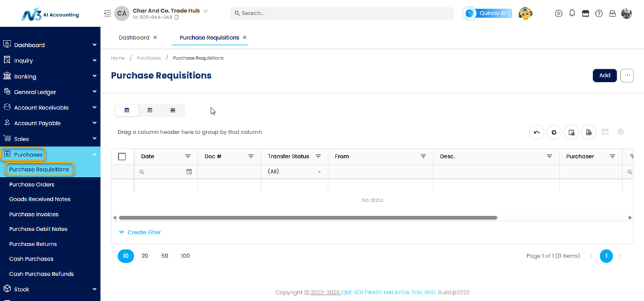Image resolution: width=644 pixels, height=301 pixels.
Task: Expand the Sales sidebar menu
Action: coord(50,139)
